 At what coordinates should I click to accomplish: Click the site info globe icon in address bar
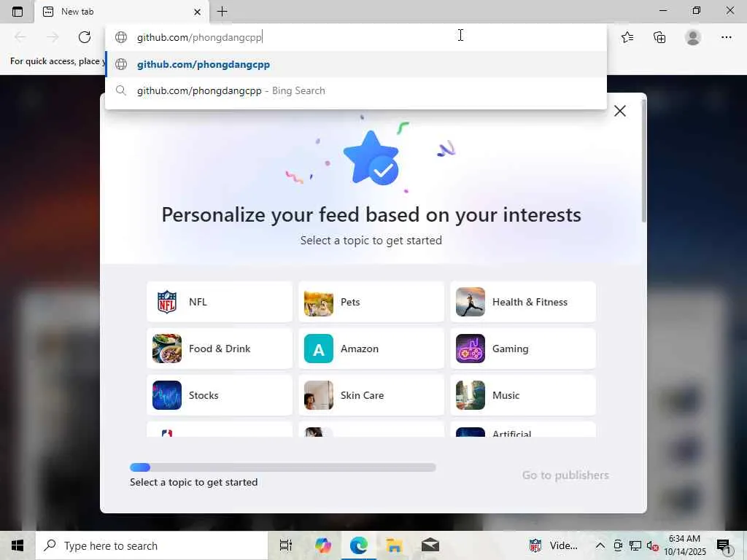[121, 37]
